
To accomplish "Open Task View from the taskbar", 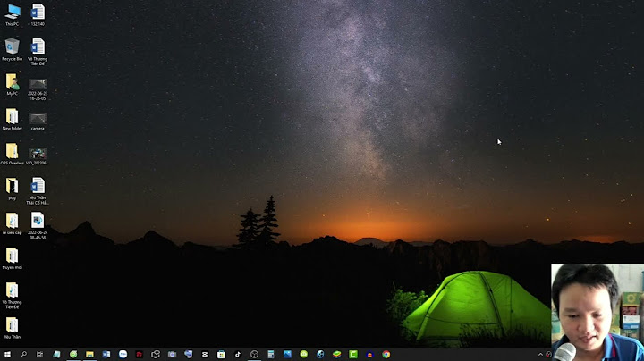I will point(40,355).
